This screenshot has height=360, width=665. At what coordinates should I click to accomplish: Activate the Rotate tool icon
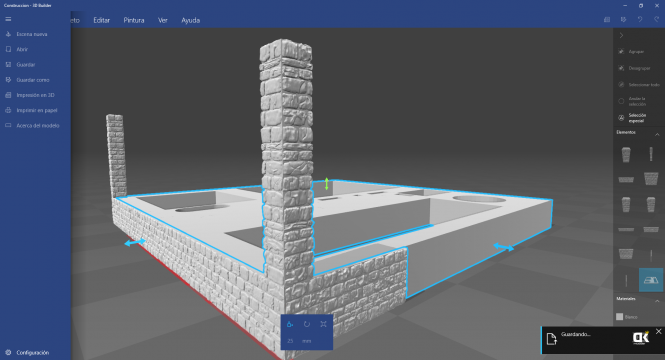tap(307, 324)
